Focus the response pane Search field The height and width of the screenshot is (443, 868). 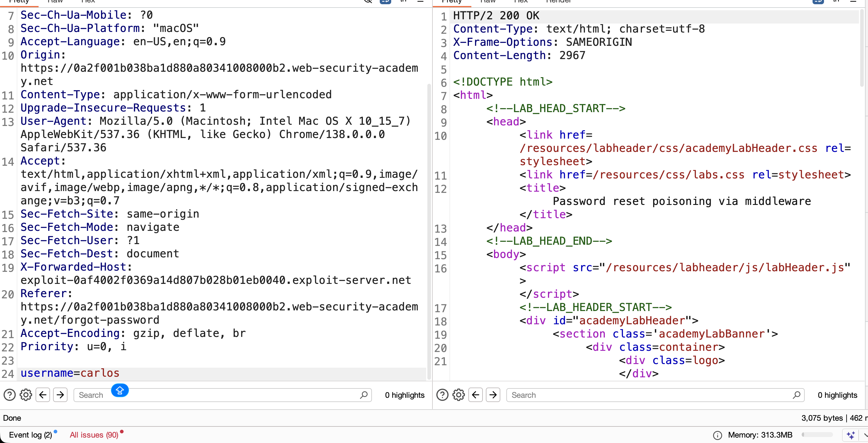(655, 395)
